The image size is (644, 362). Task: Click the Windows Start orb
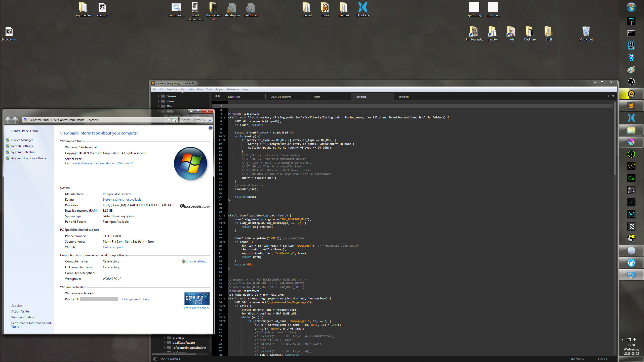631,7
